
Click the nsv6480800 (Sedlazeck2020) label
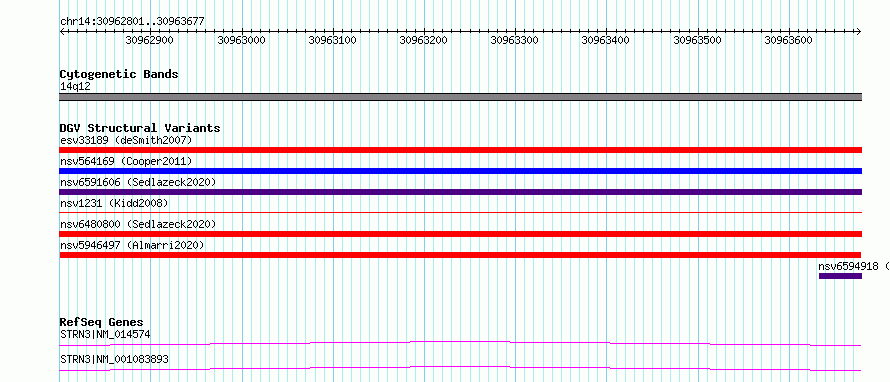coord(138,224)
